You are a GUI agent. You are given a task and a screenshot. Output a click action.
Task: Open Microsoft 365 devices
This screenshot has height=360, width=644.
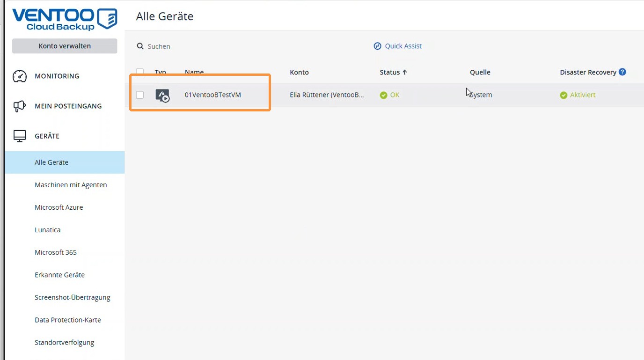[56, 252]
